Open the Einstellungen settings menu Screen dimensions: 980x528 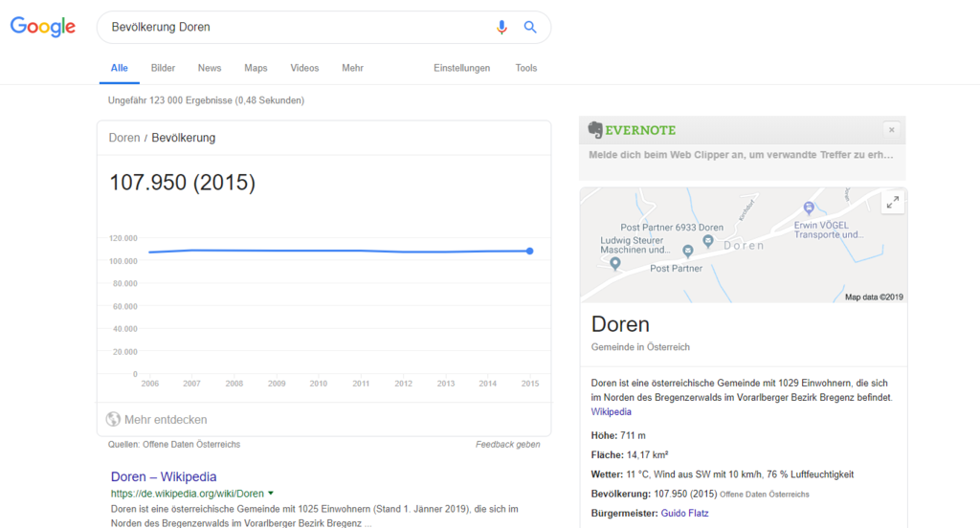click(461, 68)
